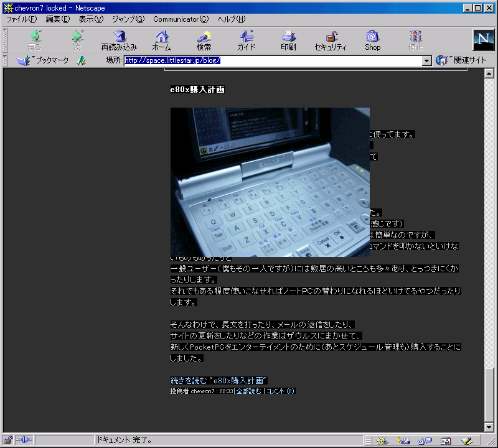Open the 編集(E) menu
Screen dimensions: 498x448
coord(57,19)
